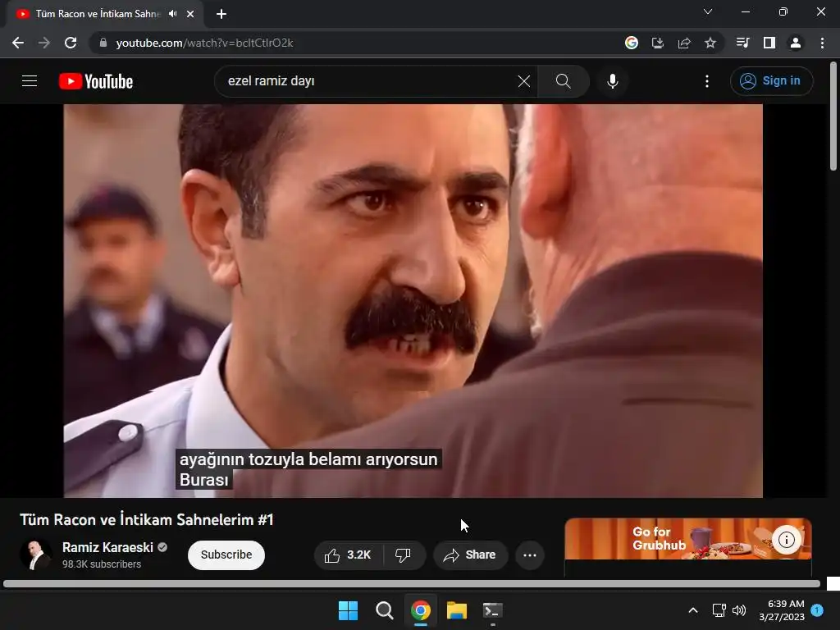Click the ad info icon
840x630 pixels.
tap(787, 540)
